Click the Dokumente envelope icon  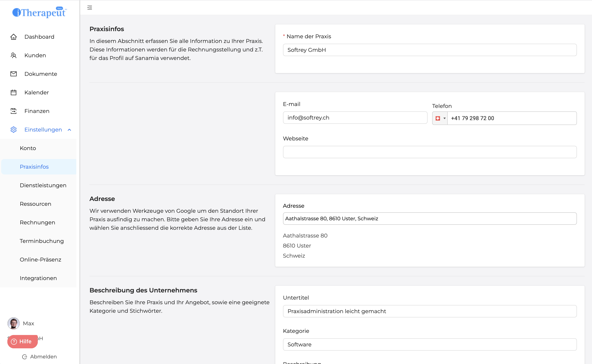tap(14, 74)
